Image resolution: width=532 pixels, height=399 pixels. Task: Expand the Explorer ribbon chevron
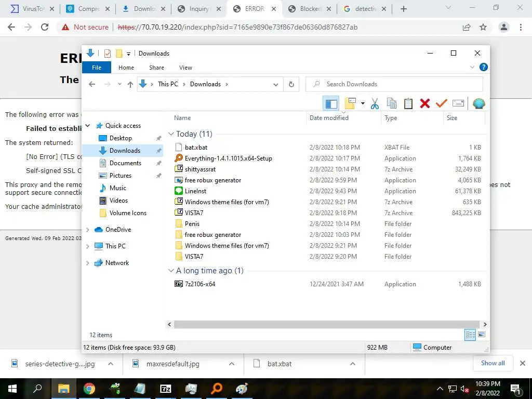point(472,67)
